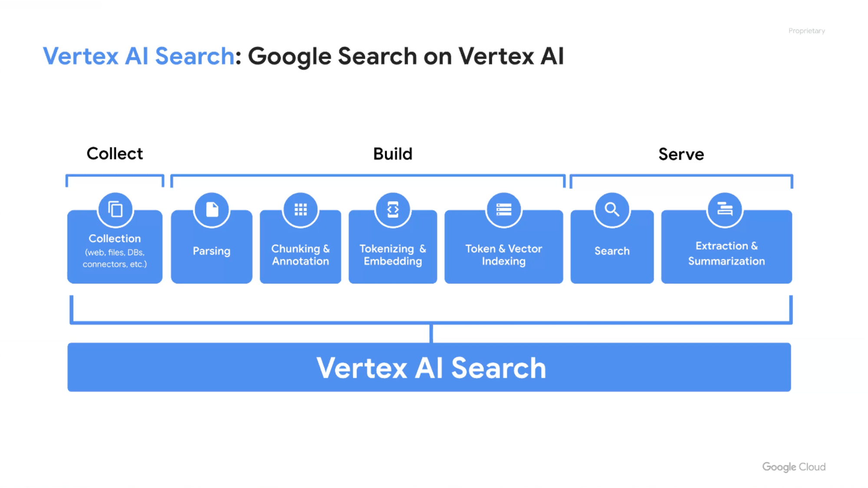The image size is (868, 488).
Task: Click the Parsing document icon
Action: 212,209
